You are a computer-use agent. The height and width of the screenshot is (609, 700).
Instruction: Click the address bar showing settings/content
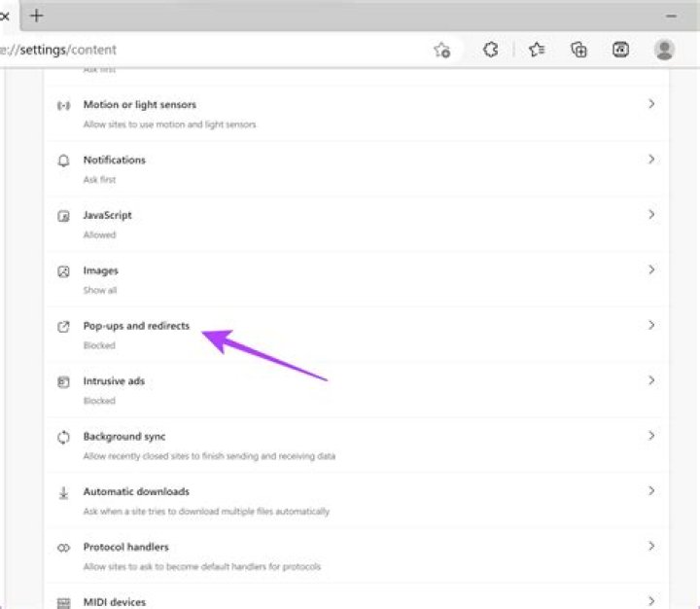tap(194, 50)
